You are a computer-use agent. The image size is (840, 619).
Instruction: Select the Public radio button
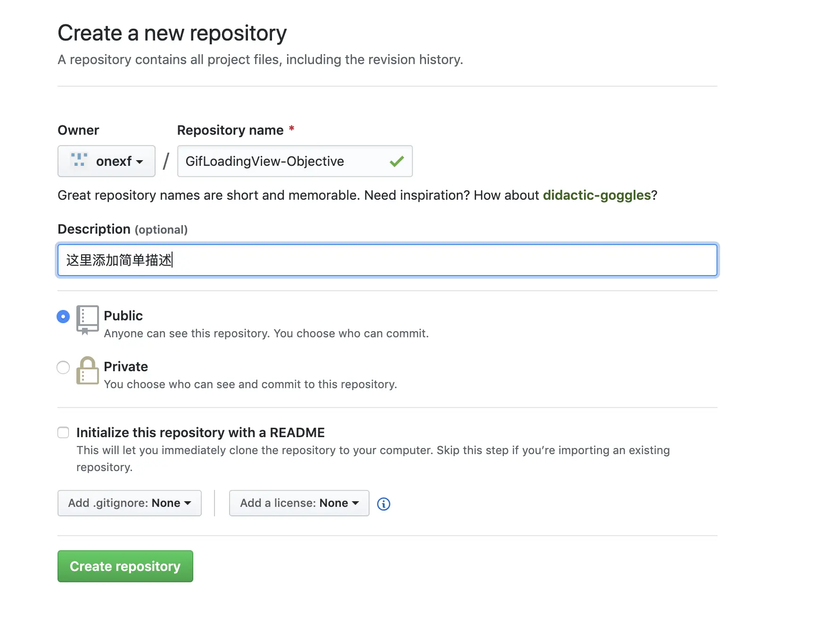tap(63, 317)
